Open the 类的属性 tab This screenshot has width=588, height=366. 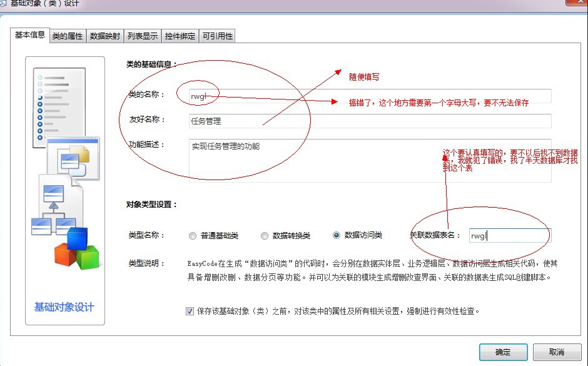tap(67, 36)
